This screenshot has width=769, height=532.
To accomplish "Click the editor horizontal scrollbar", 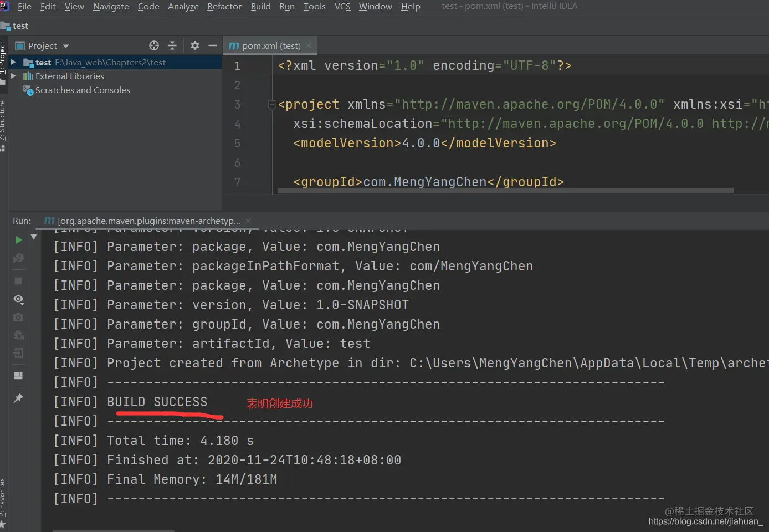I will [505, 191].
